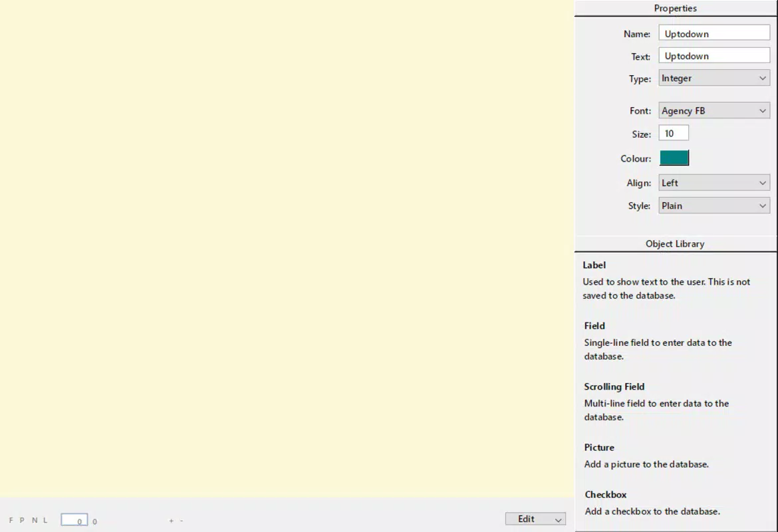Go to first record with F
The width and height of the screenshot is (778, 532).
tap(11, 520)
